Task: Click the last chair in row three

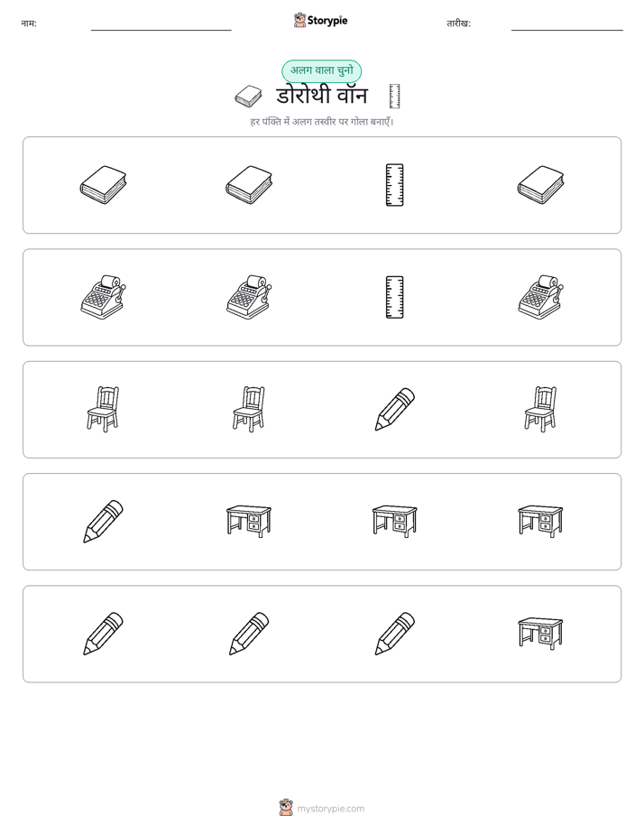Action: click(540, 410)
